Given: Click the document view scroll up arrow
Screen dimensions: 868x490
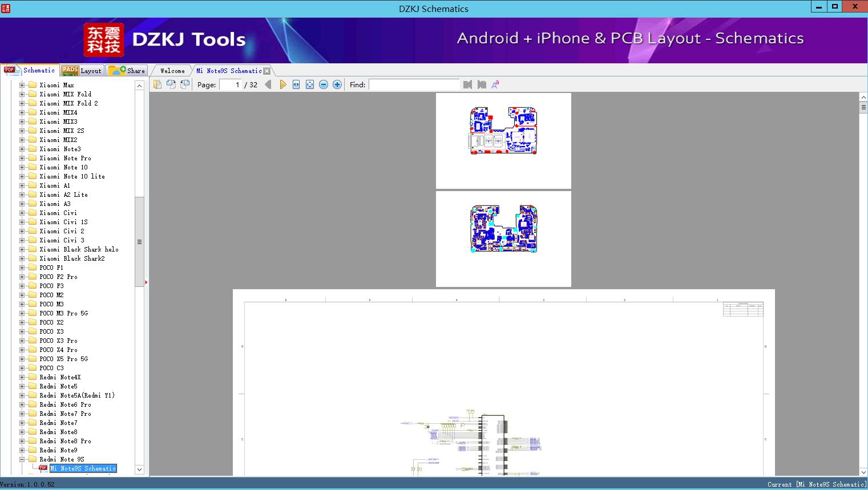Looking at the screenshot, I should tap(863, 98).
